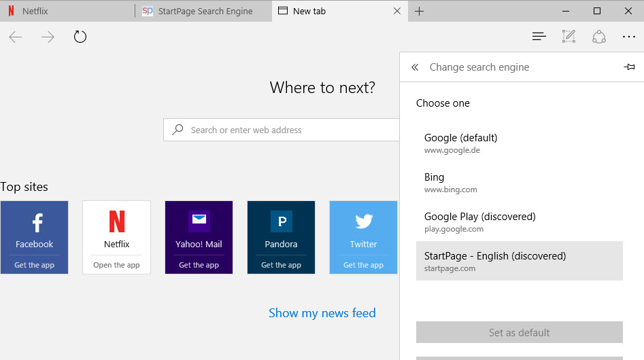Go back using double chevron in pane
The width and height of the screenshot is (644, 360).
pos(415,67)
